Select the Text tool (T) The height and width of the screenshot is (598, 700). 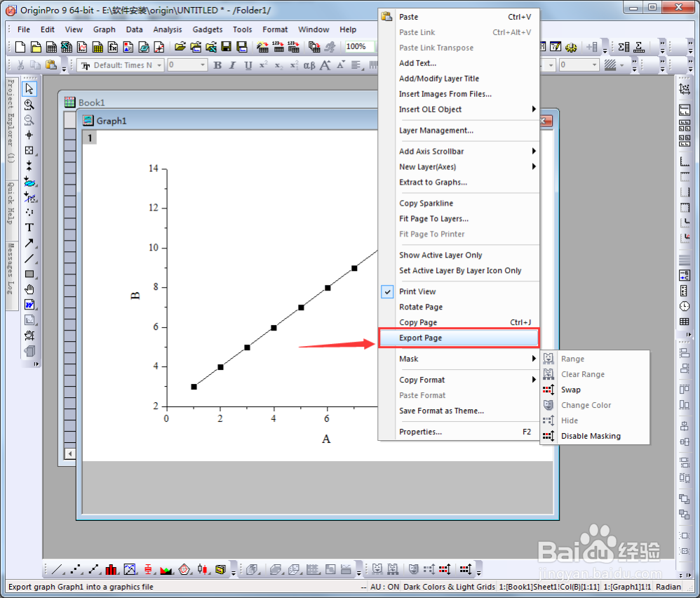coord(29,227)
